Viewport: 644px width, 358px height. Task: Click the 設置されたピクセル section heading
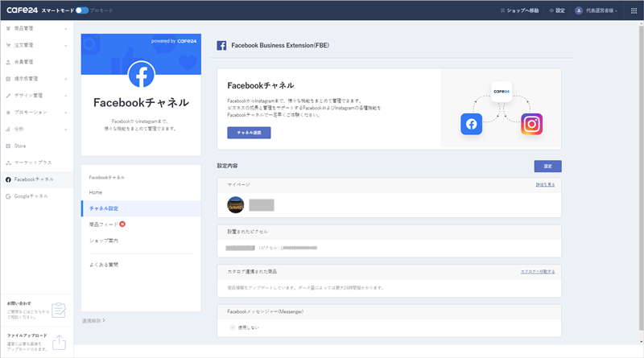click(248, 232)
